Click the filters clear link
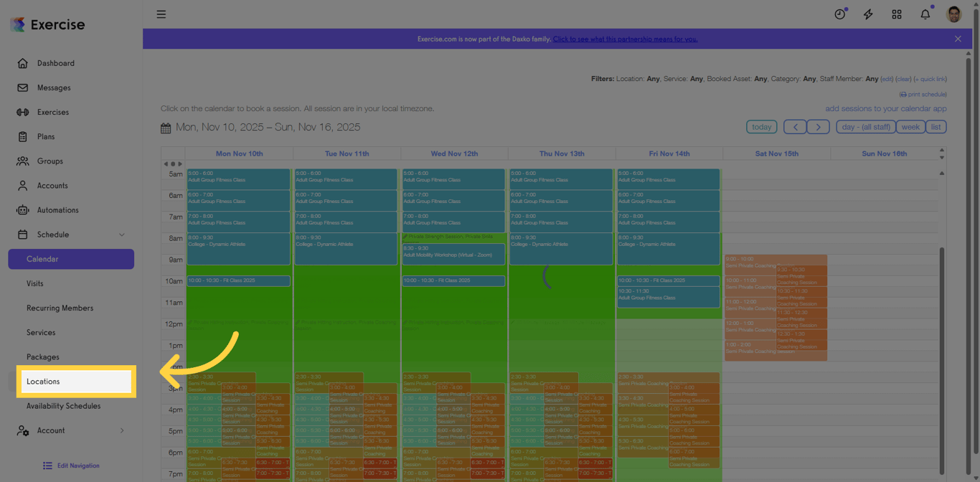980x482 pixels. [x=903, y=79]
